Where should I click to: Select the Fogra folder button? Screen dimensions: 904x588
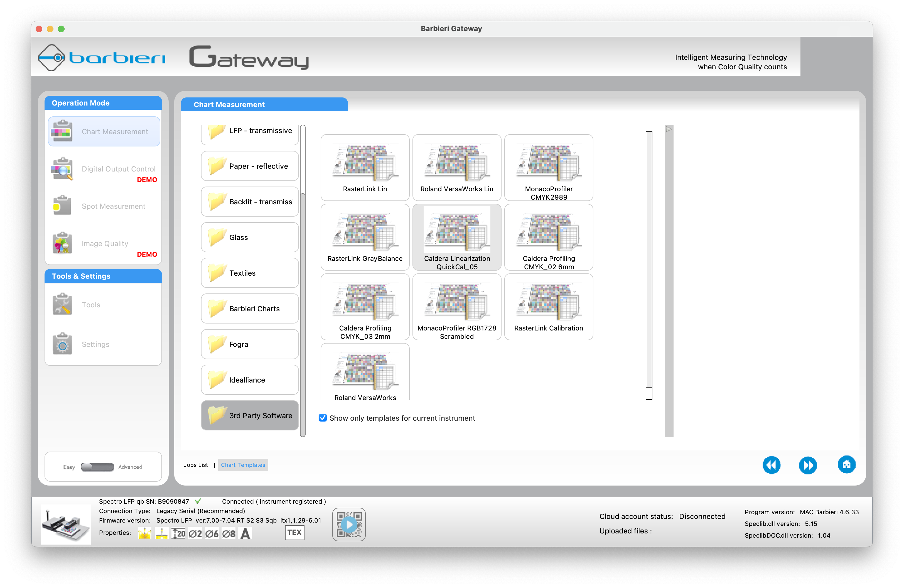pyautogui.click(x=250, y=344)
